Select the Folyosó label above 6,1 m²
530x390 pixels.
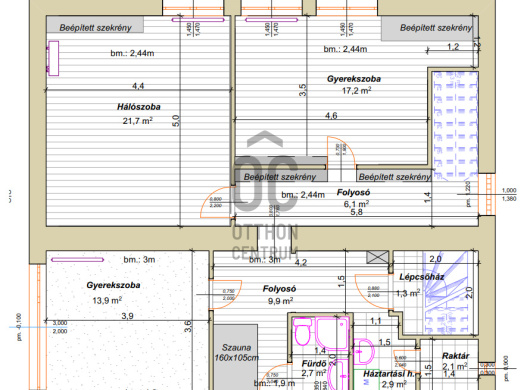353,193
